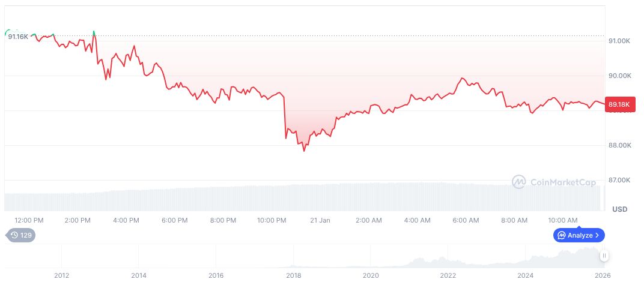Viewport: 644px width, 282px height.
Task: Click the green peak near 2:00 PM
Action: click(x=94, y=31)
